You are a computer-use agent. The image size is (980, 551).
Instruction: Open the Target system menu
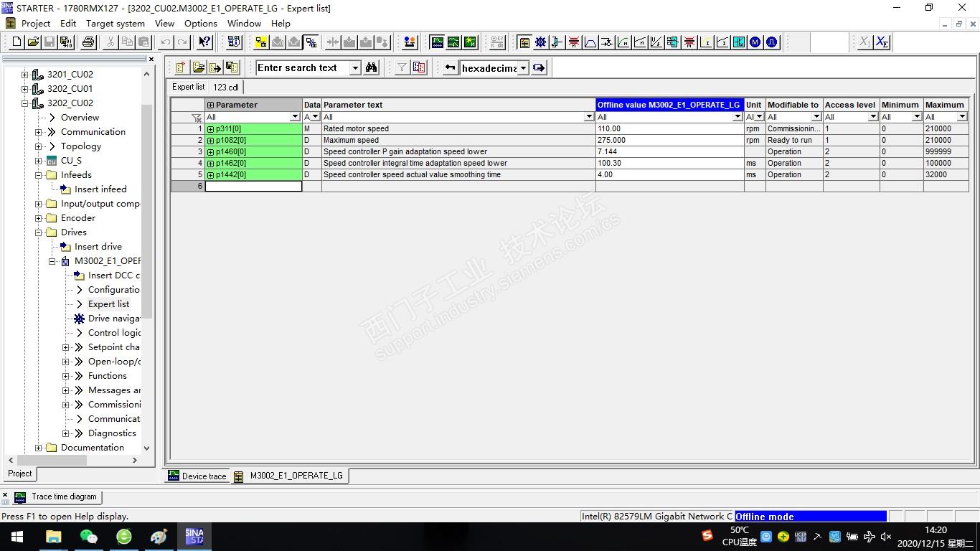click(116, 23)
